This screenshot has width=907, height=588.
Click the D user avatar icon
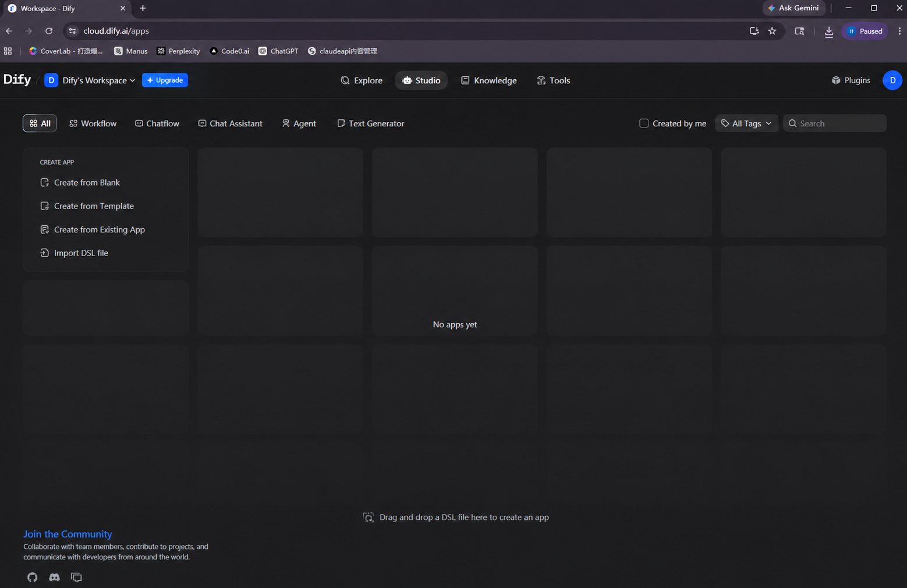click(892, 80)
